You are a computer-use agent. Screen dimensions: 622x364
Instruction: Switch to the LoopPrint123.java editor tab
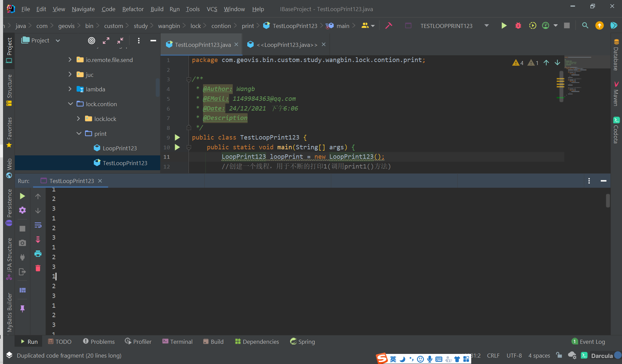[286, 45]
